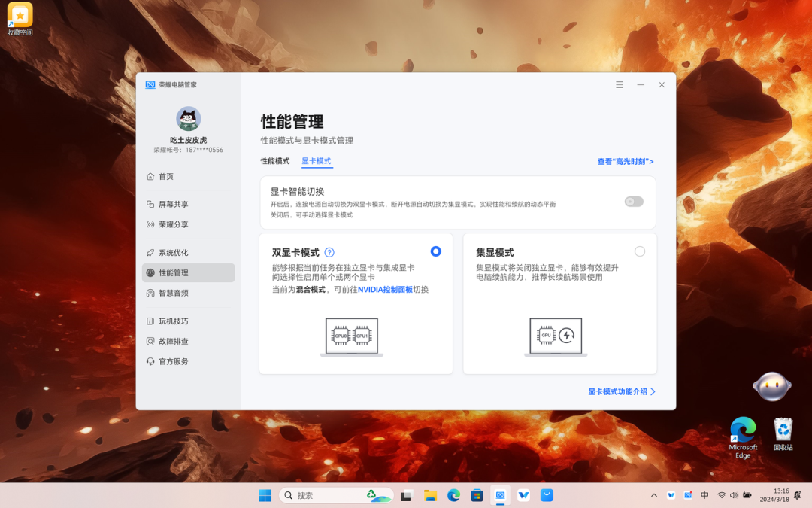
Task: Expand 显卡模式功能介绍 link arrow
Action: 653,392
